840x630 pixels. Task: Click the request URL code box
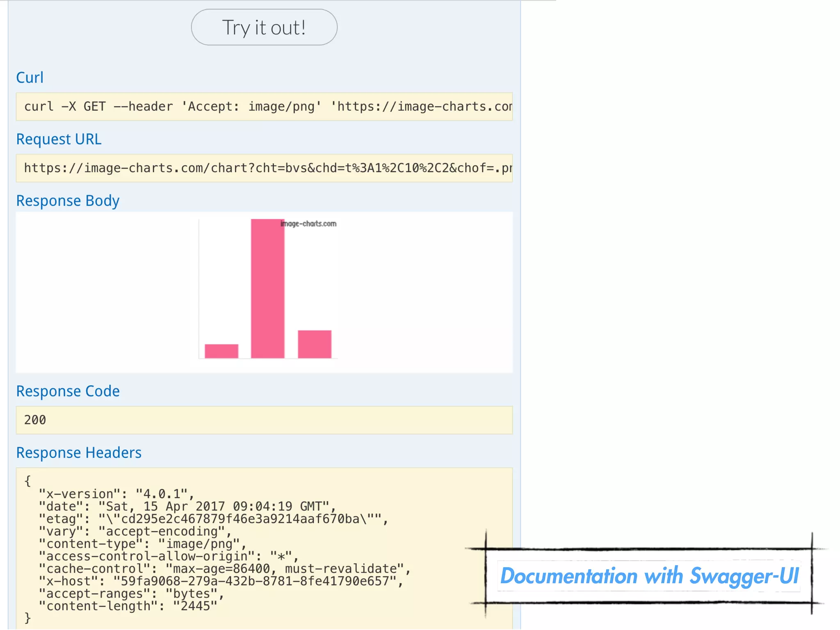[264, 168]
